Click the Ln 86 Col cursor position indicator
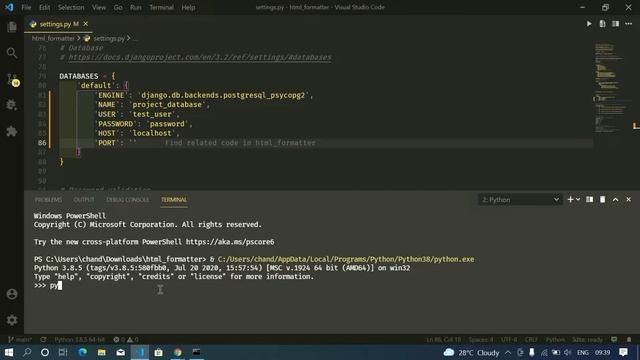The height and width of the screenshot is (360, 640). click(443, 340)
